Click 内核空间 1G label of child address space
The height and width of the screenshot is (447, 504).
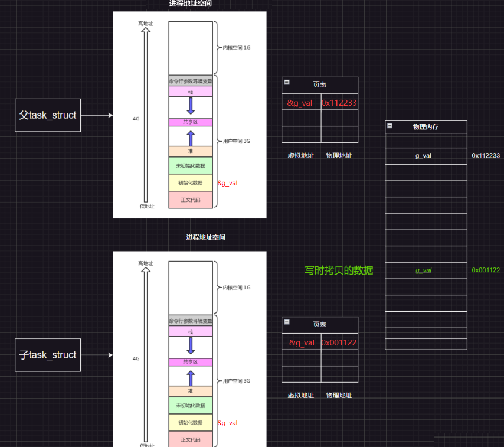click(x=237, y=288)
